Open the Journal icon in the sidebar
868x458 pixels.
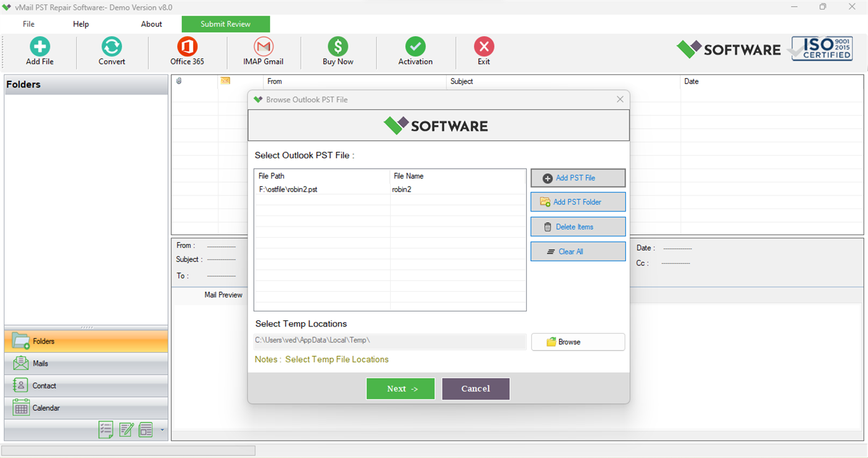(146, 429)
